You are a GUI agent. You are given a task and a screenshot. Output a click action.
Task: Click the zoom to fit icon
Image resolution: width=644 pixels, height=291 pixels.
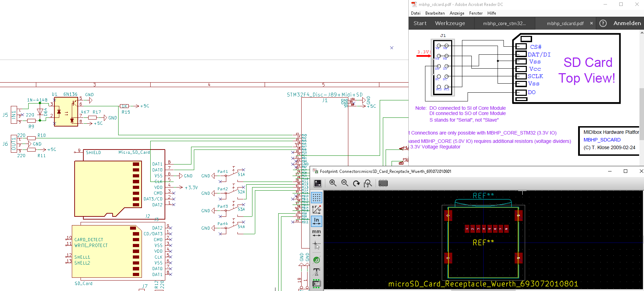(x=368, y=183)
